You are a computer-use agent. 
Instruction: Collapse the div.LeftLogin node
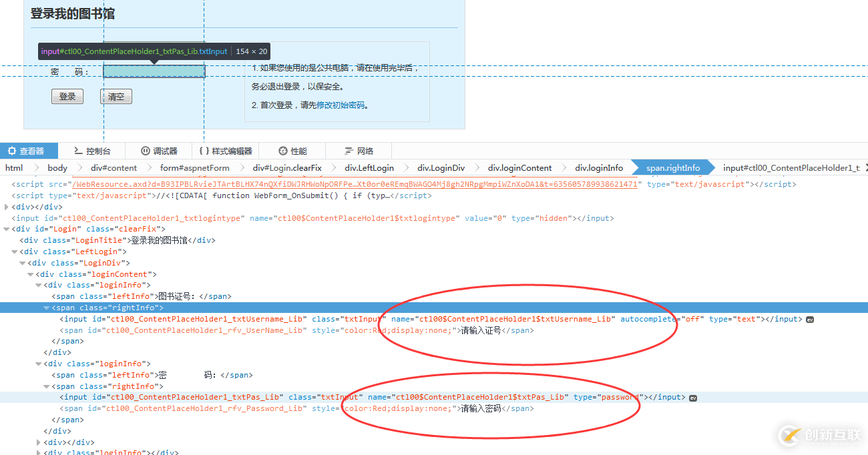15,251
